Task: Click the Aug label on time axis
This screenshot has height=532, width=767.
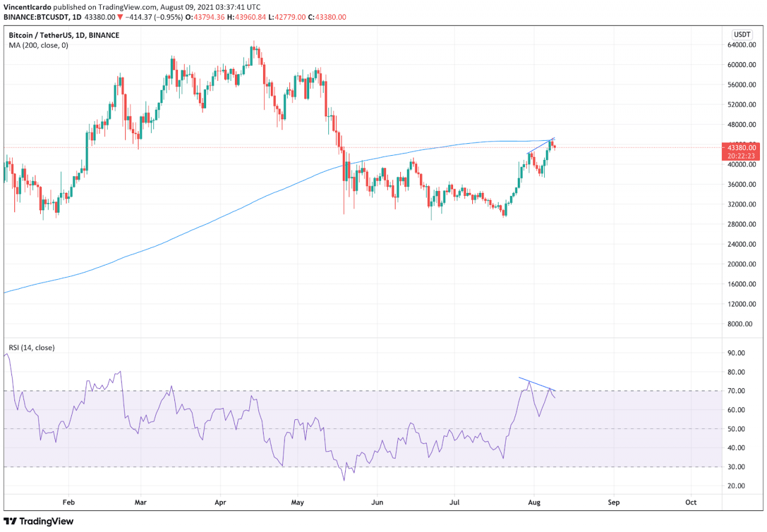Action: (x=535, y=503)
